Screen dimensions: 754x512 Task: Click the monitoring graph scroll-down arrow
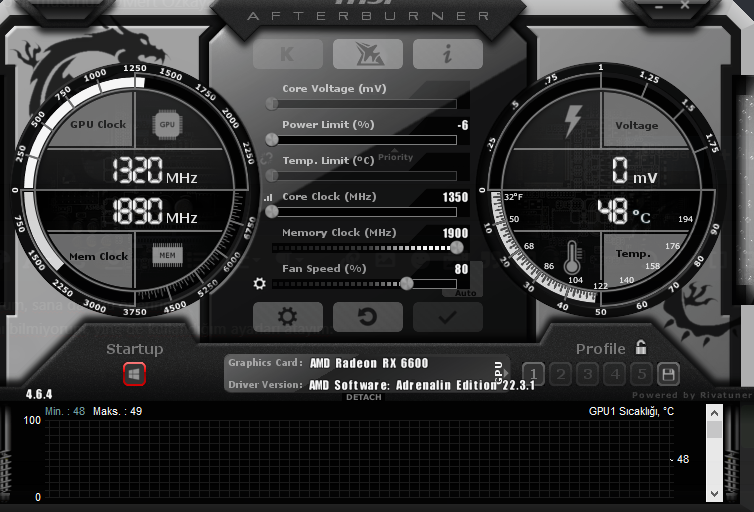(x=714, y=494)
